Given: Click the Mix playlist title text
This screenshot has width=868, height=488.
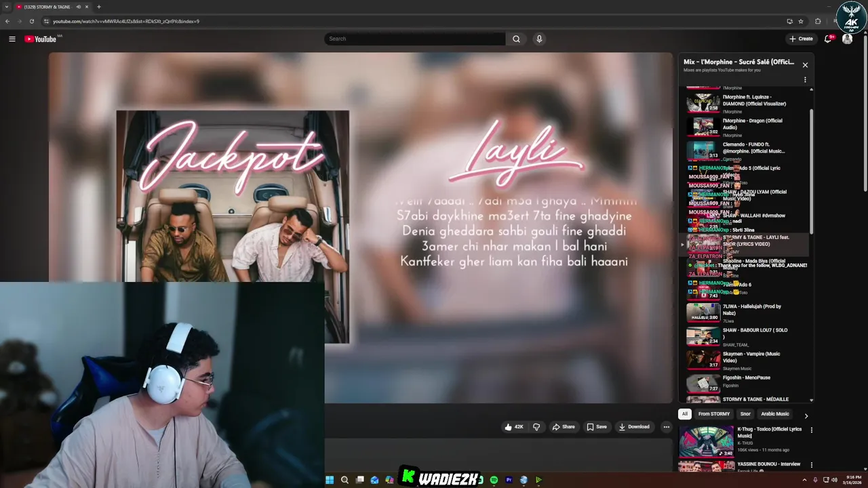Looking at the screenshot, I should click(738, 62).
